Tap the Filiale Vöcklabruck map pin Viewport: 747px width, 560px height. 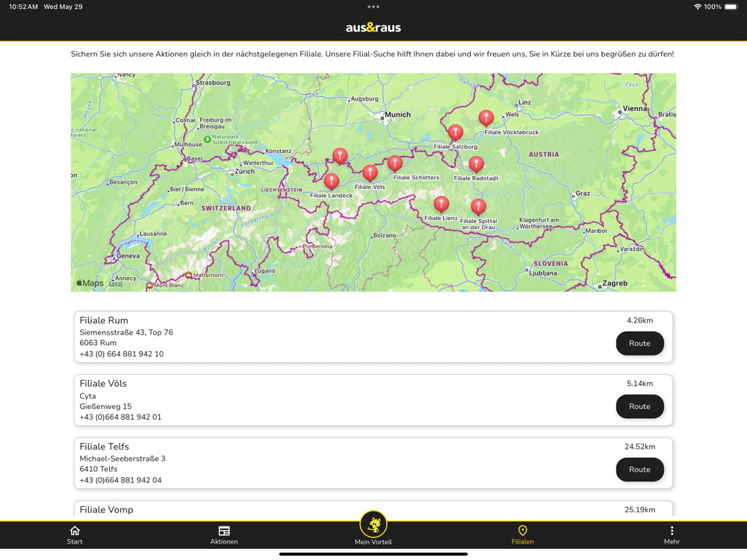486,118
